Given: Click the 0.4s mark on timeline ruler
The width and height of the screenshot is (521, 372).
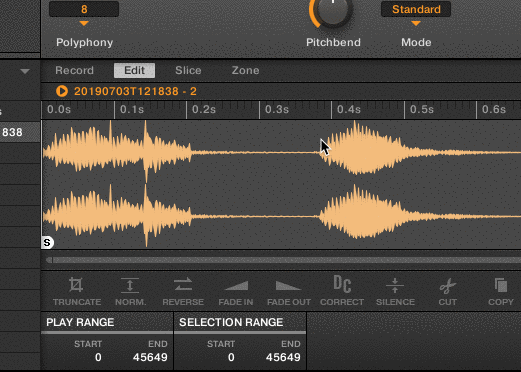Looking at the screenshot, I should pyautogui.click(x=349, y=109).
